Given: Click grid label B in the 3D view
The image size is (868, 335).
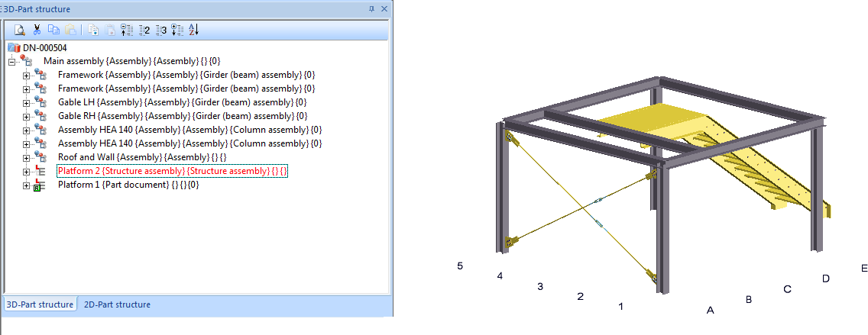Looking at the screenshot, I should pos(749,300).
